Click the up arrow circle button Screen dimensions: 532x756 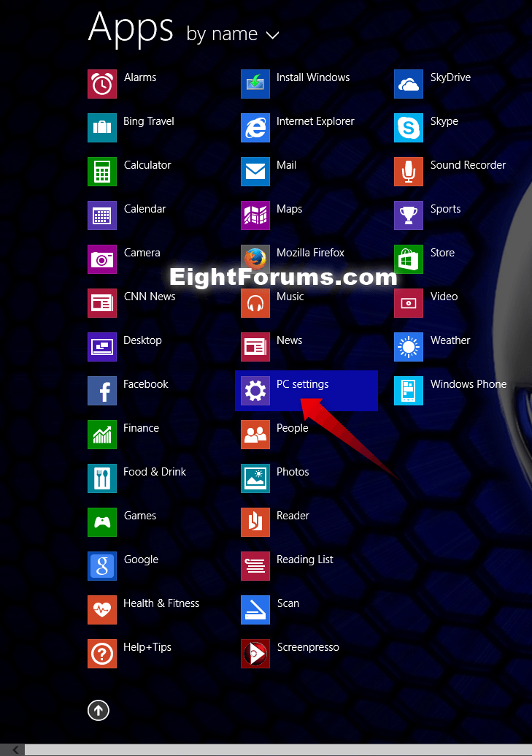coord(99,710)
